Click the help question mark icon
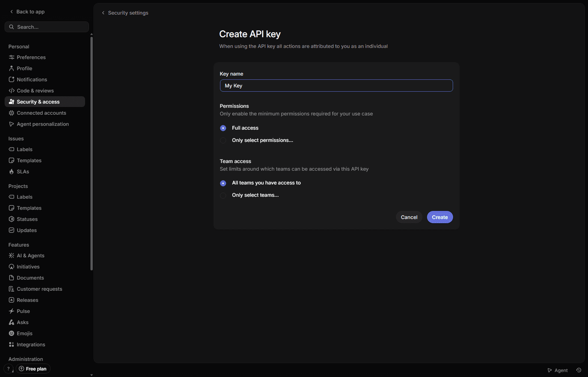The width and height of the screenshot is (588, 377). [x=8, y=369]
